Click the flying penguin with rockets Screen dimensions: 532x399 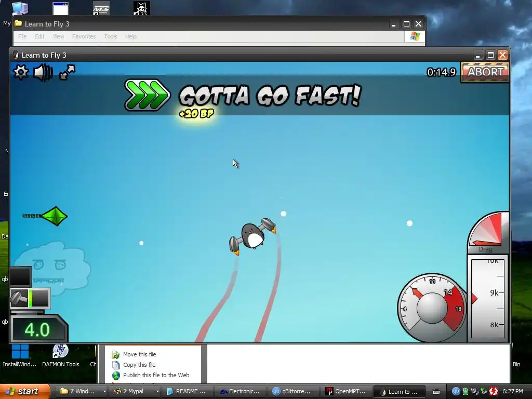(253, 236)
